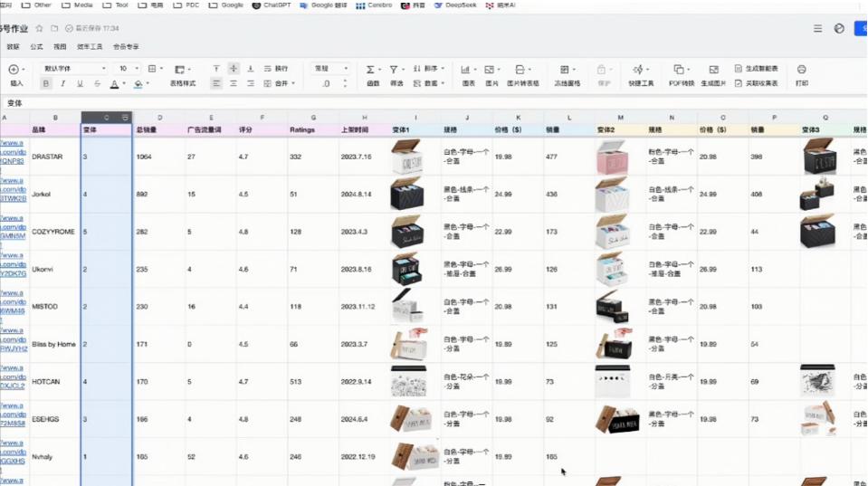
Task: Open quick tools (快捷工具) icon
Action: (x=638, y=69)
